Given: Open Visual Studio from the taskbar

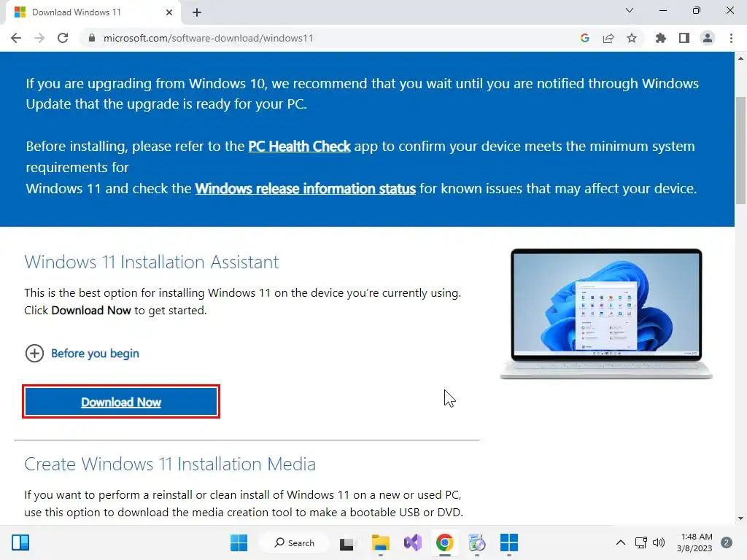Looking at the screenshot, I should click(413, 542).
